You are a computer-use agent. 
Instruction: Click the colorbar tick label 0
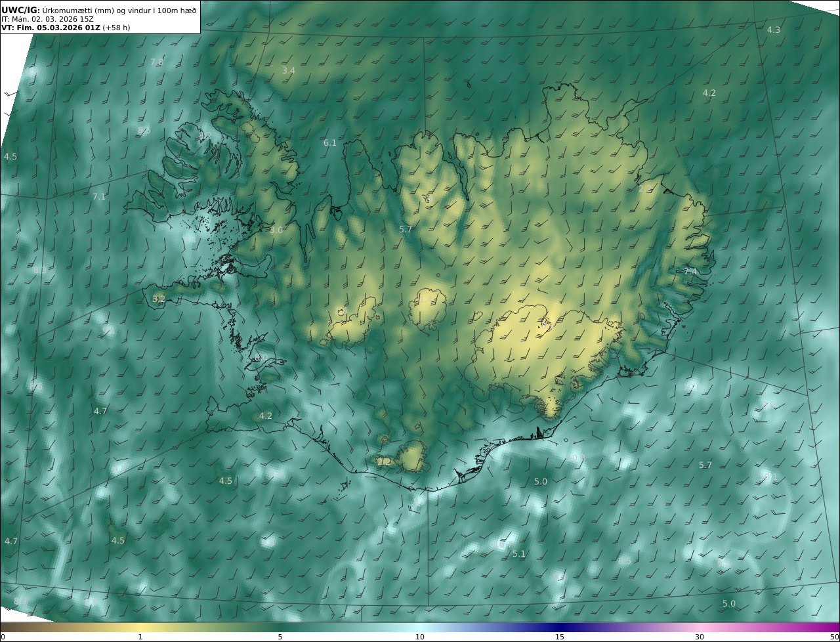tap(3, 637)
